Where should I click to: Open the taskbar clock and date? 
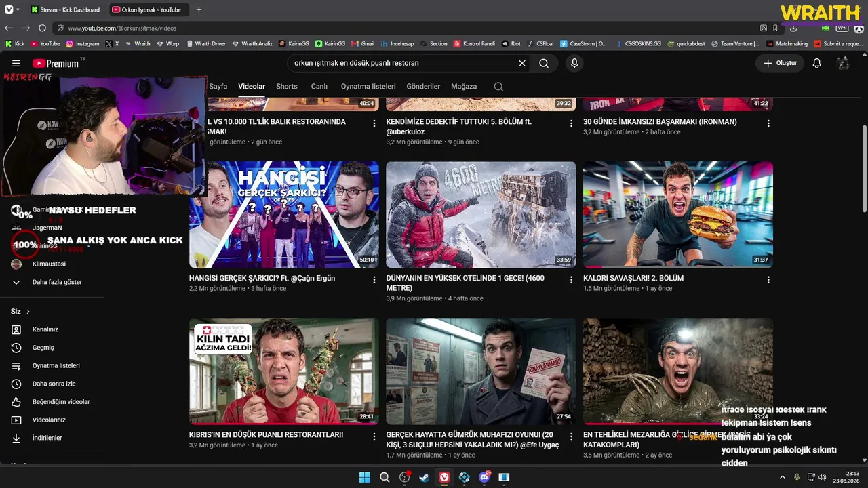point(848,477)
